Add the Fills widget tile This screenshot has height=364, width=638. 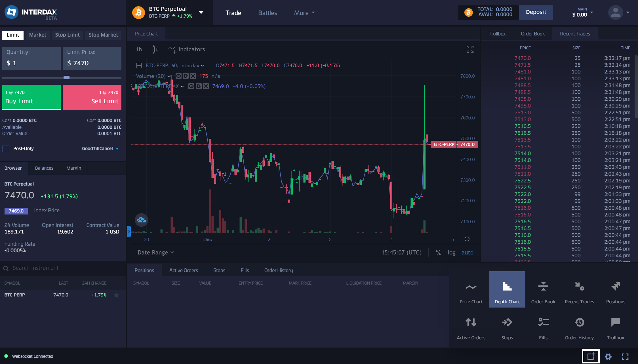tap(543, 325)
